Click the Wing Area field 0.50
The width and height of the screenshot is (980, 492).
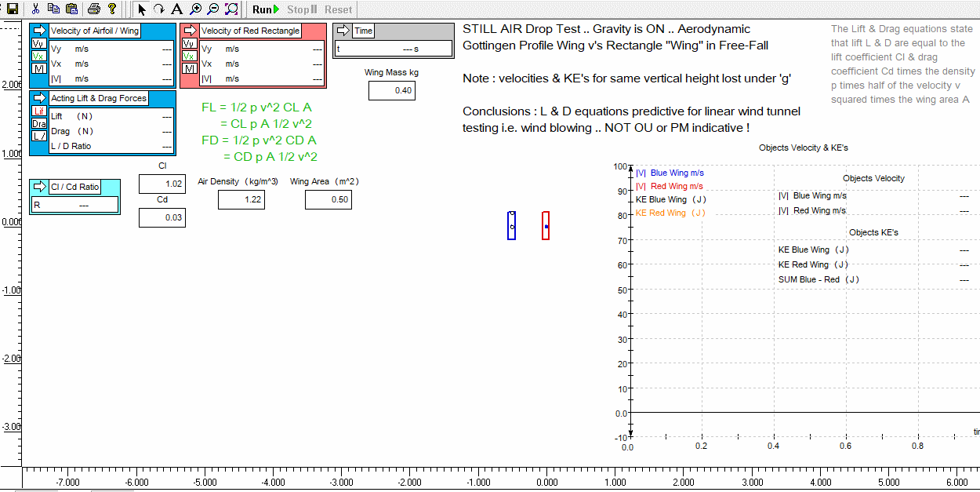click(328, 199)
